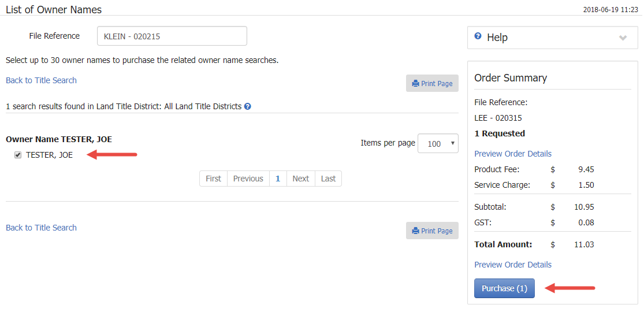This screenshot has width=644, height=312.
Task: Open upper Preview Order Details link
Action: pyautogui.click(x=513, y=154)
